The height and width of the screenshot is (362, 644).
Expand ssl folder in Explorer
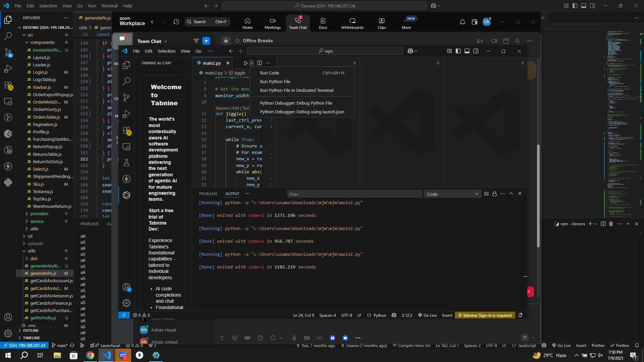pyautogui.click(x=30, y=236)
